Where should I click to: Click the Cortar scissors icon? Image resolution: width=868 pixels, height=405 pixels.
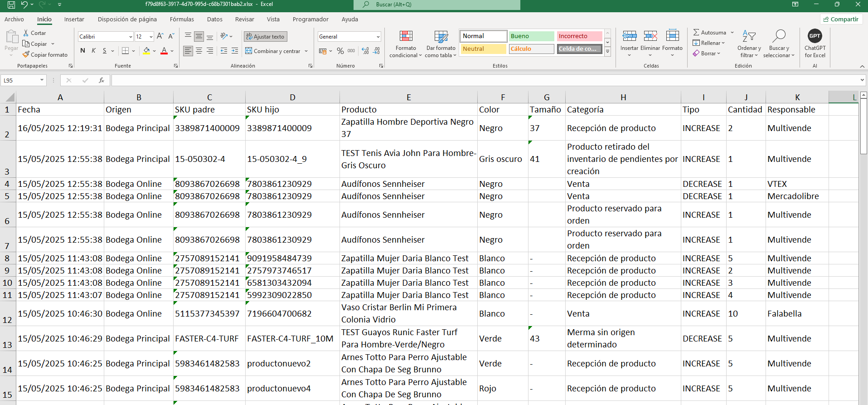coord(26,33)
